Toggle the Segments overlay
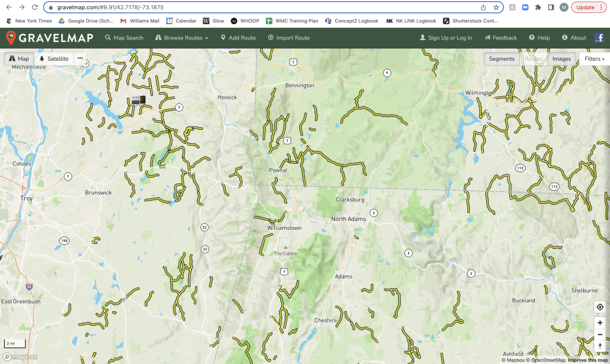610x364 pixels. pyautogui.click(x=501, y=58)
